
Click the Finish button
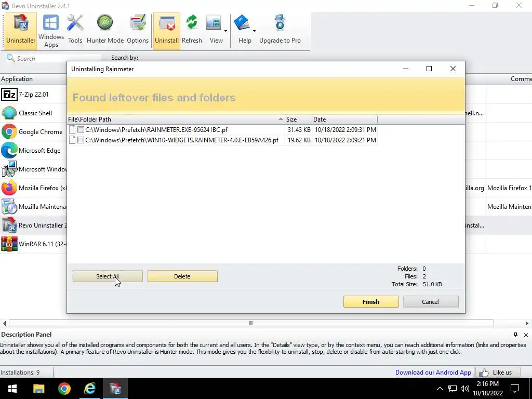click(x=371, y=302)
